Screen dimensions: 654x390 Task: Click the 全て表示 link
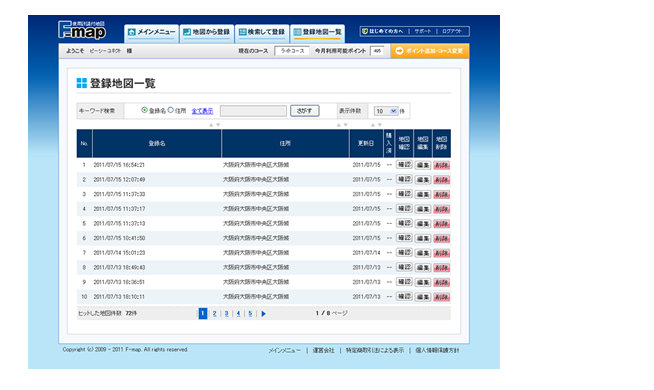202,111
